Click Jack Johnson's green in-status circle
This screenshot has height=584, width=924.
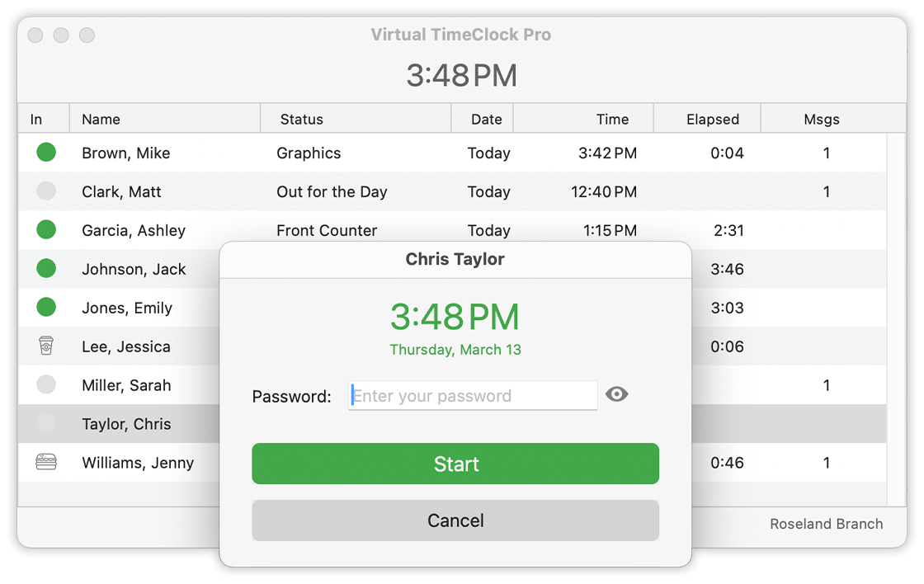(x=46, y=269)
